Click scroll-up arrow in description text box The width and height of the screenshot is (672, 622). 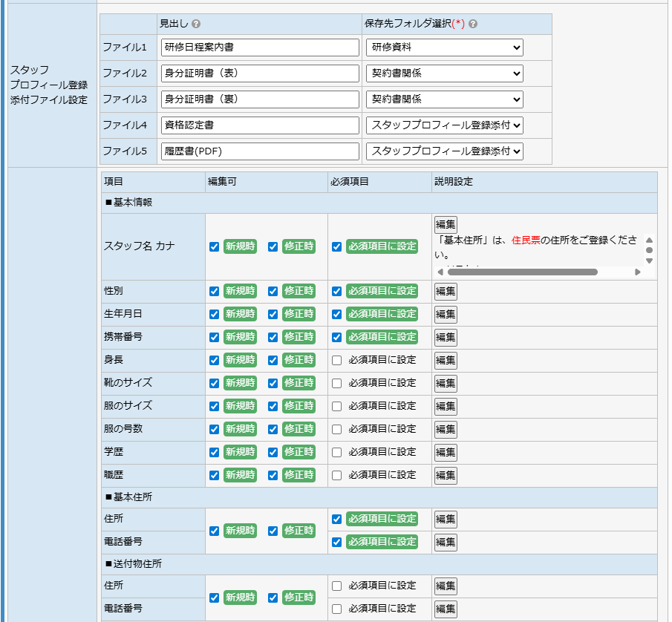point(649,240)
